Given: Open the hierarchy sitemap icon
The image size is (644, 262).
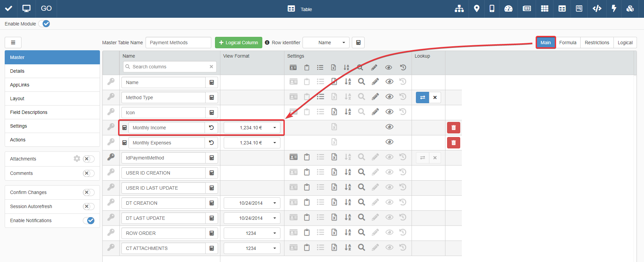Looking at the screenshot, I should click(459, 9).
